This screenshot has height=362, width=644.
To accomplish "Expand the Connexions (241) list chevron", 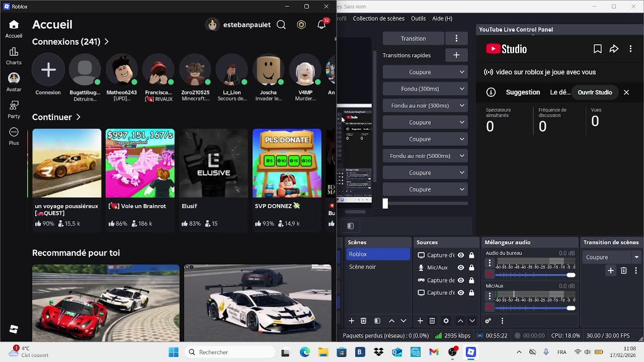I will click(107, 42).
